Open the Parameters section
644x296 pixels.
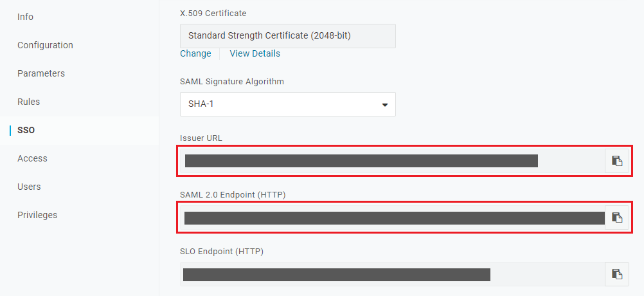tap(41, 73)
